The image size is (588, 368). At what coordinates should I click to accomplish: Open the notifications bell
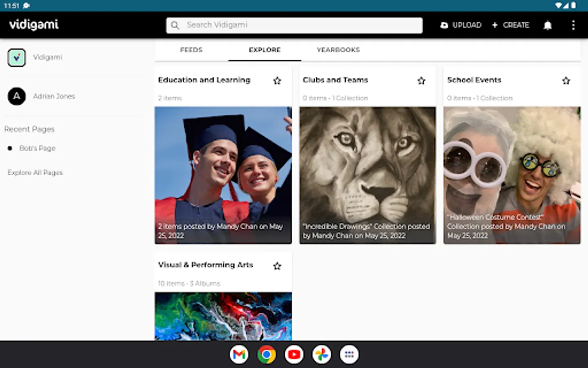[x=548, y=25]
